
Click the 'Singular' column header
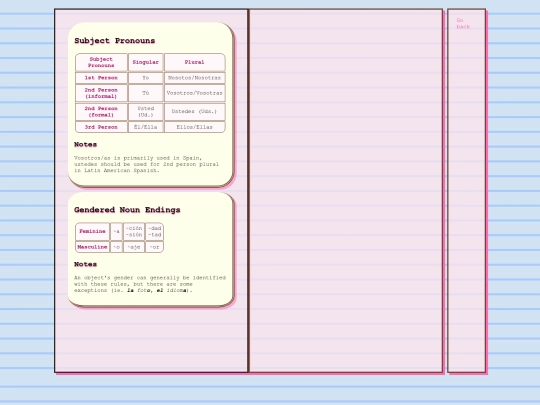pyautogui.click(x=146, y=62)
